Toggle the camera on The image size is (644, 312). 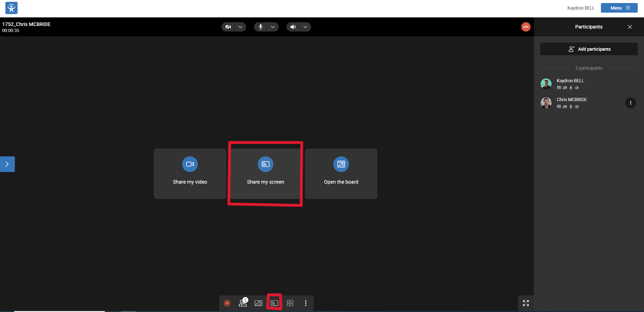point(228,27)
